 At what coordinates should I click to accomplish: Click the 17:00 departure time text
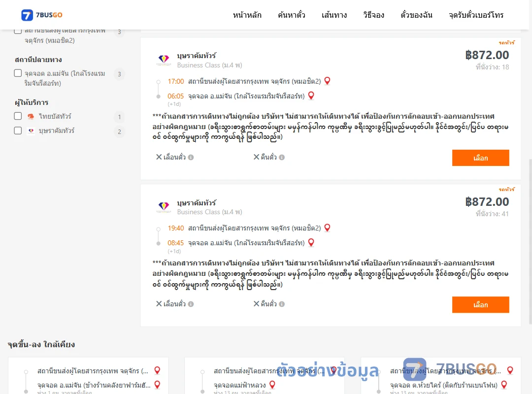tap(176, 81)
